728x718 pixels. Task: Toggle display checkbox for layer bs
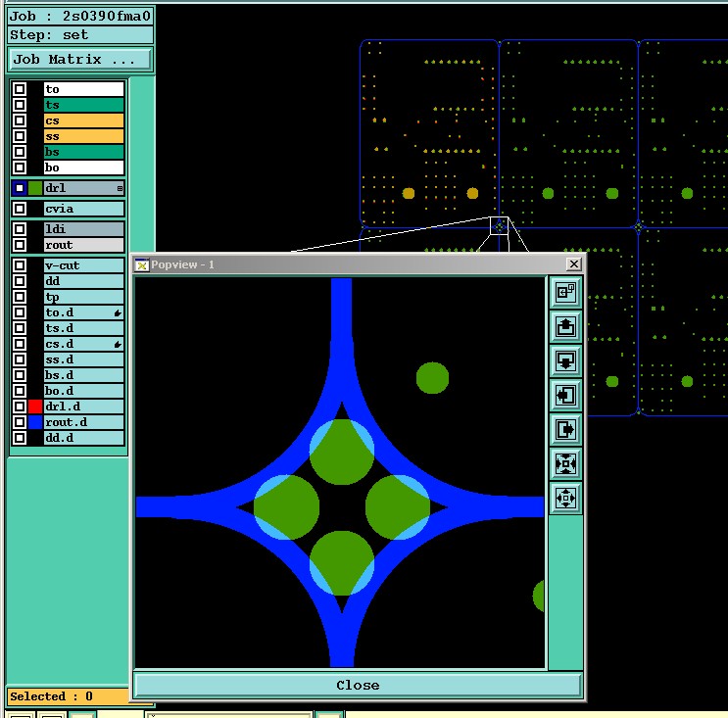(20, 152)
